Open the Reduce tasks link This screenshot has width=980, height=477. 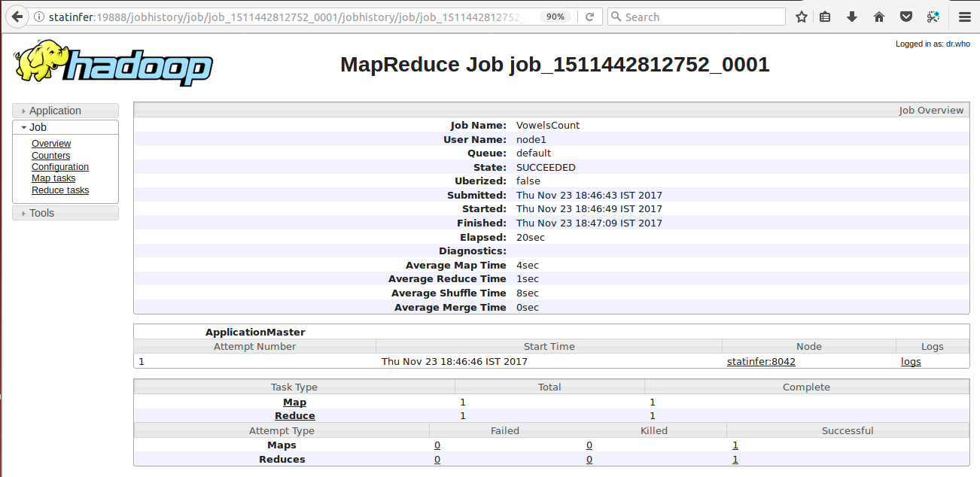60,190
